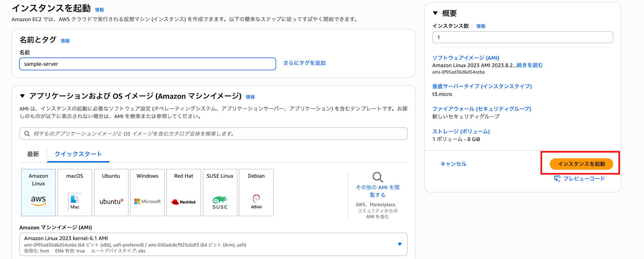Click 新しいセキュリティグループ text

466,116
